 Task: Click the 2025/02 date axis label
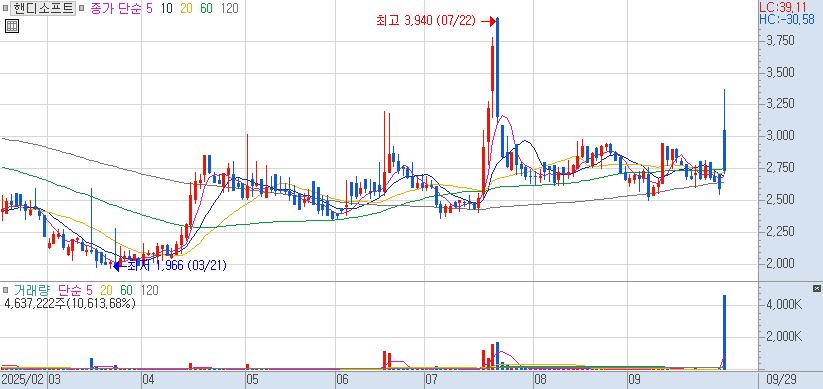coord(23,379)
